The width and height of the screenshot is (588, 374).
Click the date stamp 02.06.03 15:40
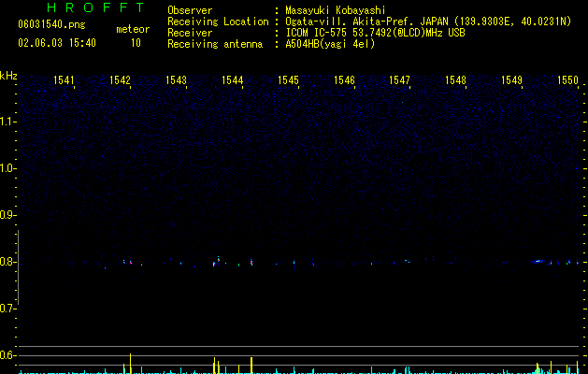tap(57, 43)
